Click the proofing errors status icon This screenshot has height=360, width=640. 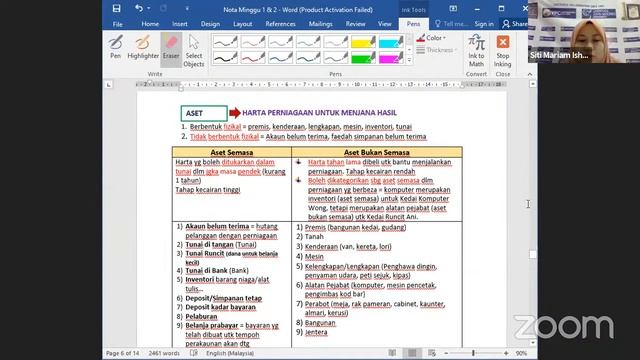coord(194,353)
